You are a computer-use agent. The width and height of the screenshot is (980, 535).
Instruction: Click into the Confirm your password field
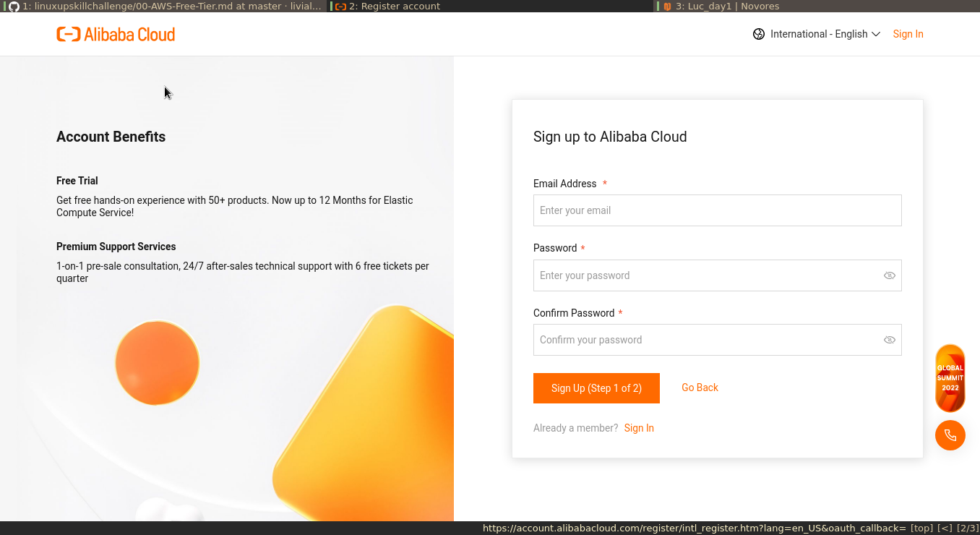tap(705, 340)
